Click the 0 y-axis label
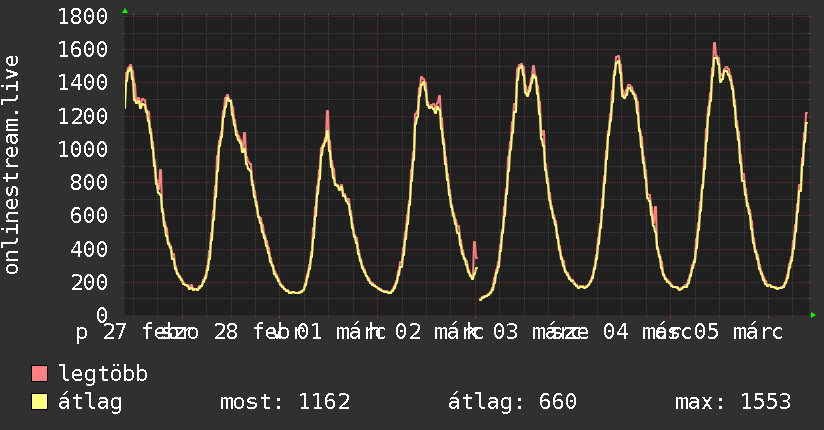 click(102, 315)
